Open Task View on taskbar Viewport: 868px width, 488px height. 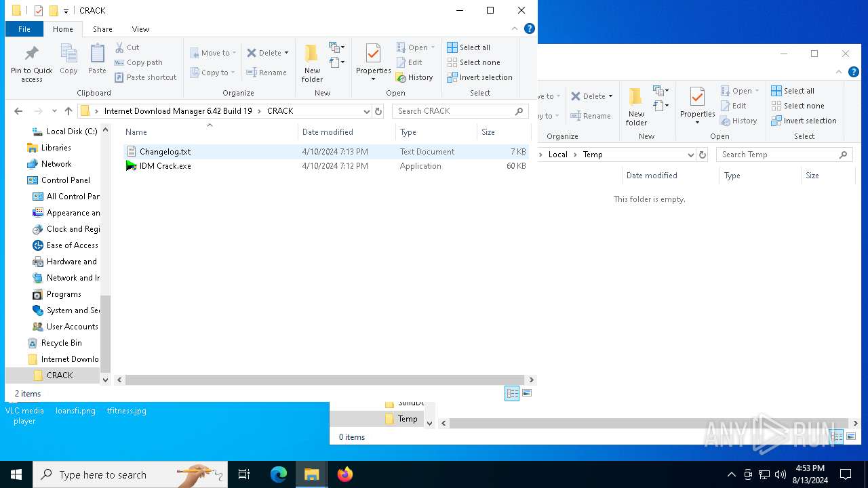point(244,474)
